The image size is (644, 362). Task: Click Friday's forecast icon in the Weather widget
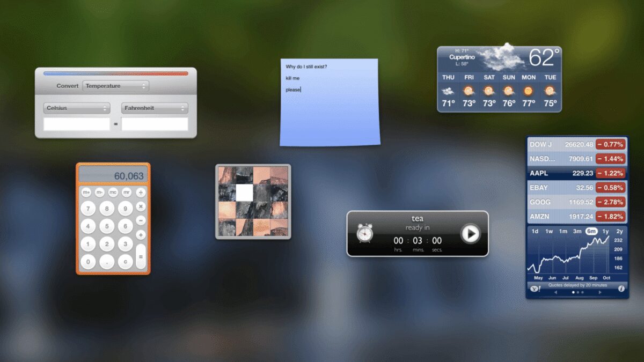(469, 92)
